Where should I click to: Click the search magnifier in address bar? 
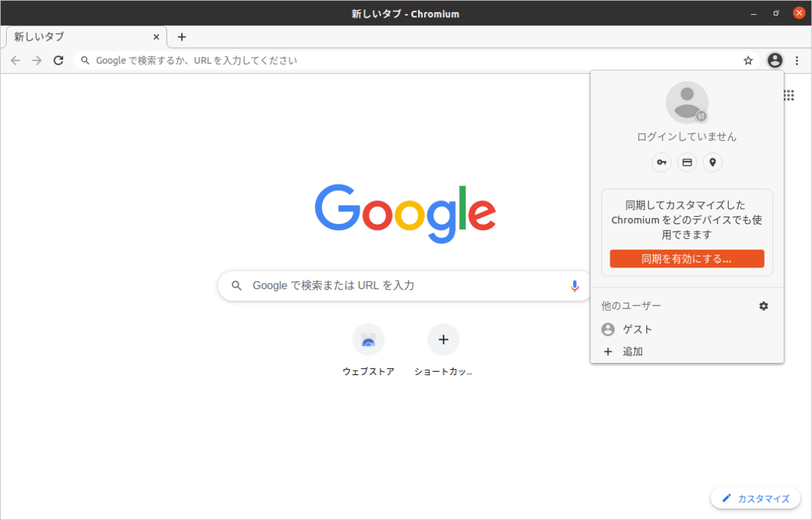click(x=85, y=60)
